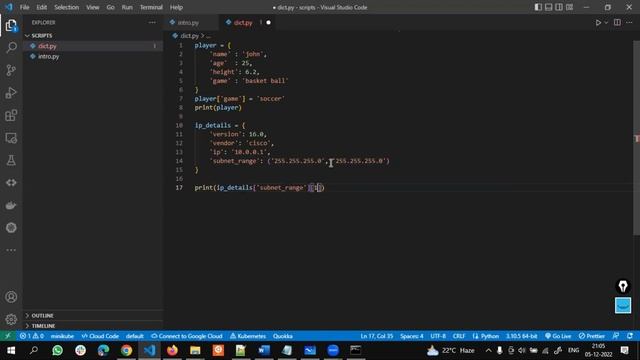Viewport: 640px width, 360px height.
Task: Open the Kubernetes wheel icon in activity bar
Action: 11,228
